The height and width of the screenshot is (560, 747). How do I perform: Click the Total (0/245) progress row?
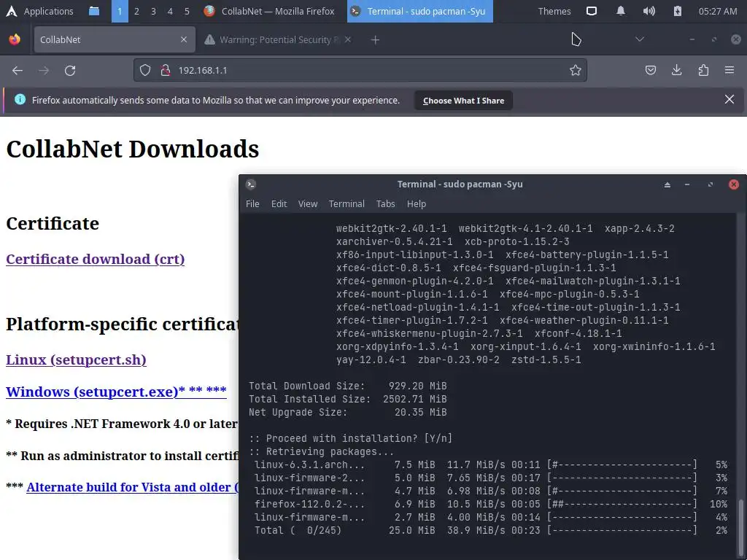tap(491, 530)
